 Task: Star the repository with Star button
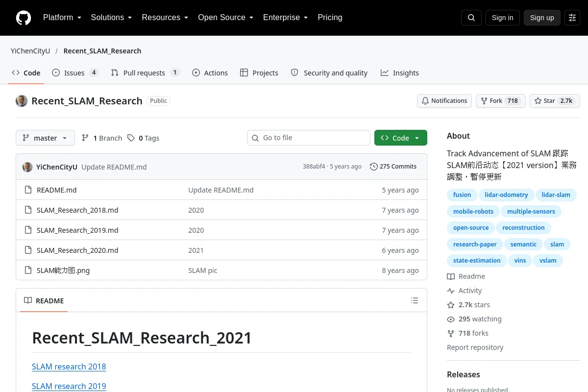coord(555,101)
